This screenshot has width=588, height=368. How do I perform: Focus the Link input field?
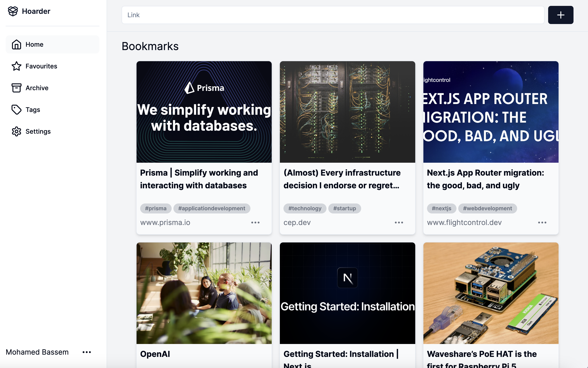(x=333, y=15)
